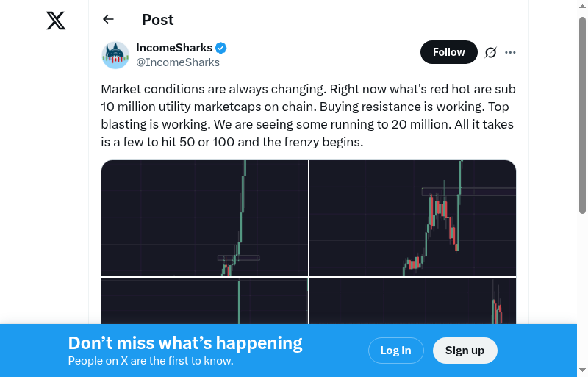This screenshot has height=377, width=588.
Task: Go back using the arrow icon
Action: (109, 20)
